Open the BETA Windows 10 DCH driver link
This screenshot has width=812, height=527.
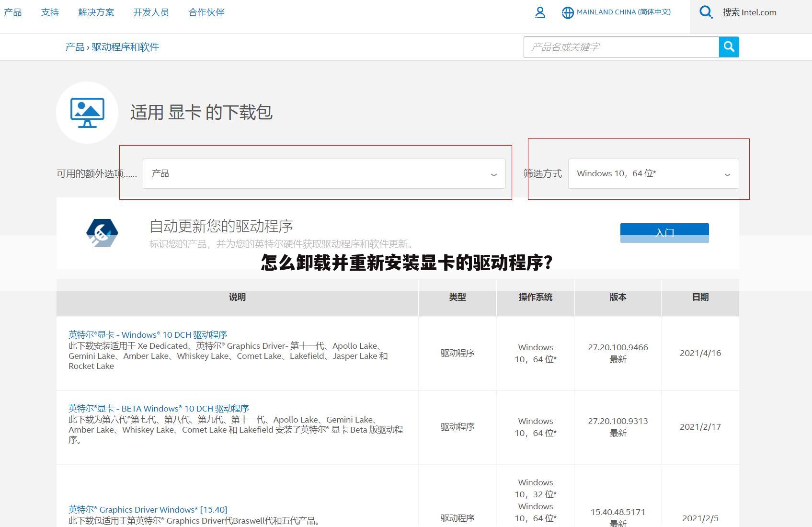point(159,408)
